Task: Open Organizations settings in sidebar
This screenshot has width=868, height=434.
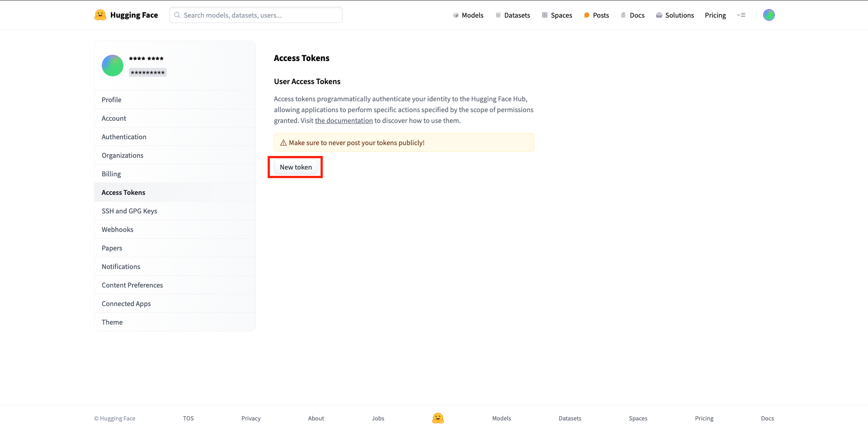Action: tap(175, 155)
